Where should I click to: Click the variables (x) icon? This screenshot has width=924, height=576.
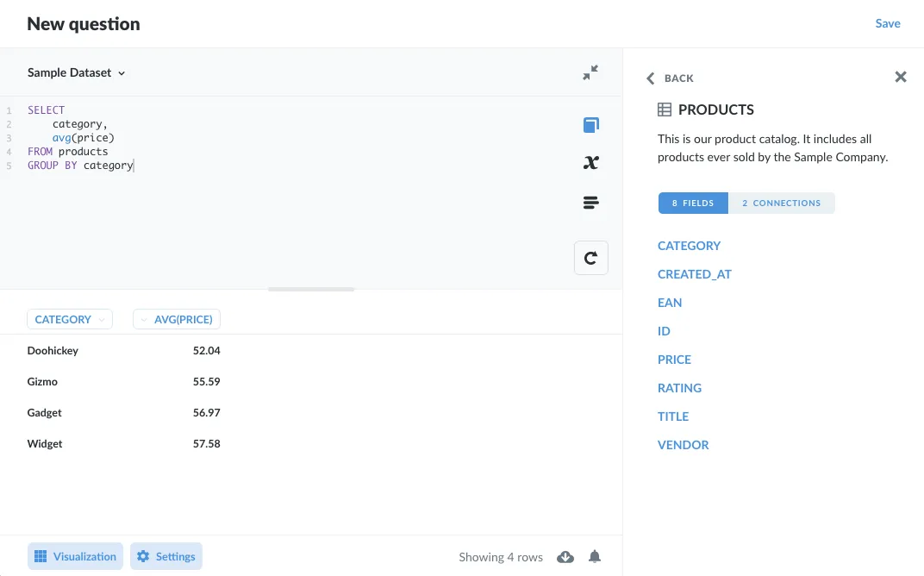click(590, 163)
